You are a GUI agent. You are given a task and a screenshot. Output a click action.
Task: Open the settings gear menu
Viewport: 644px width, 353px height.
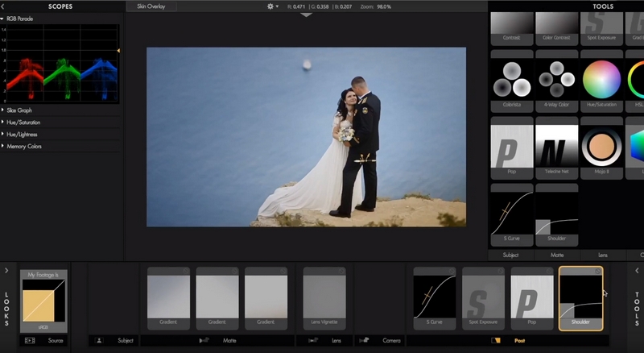(x=272, y=6)
